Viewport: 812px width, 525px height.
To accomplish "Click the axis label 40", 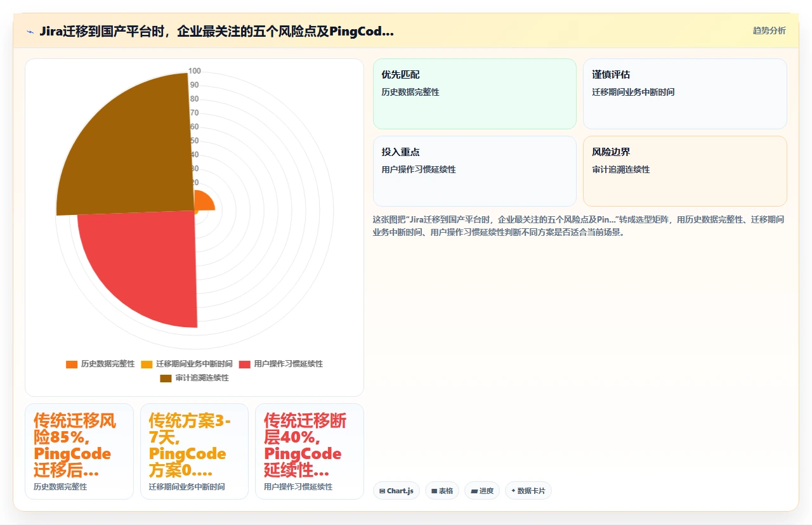I will click(194, 155).
